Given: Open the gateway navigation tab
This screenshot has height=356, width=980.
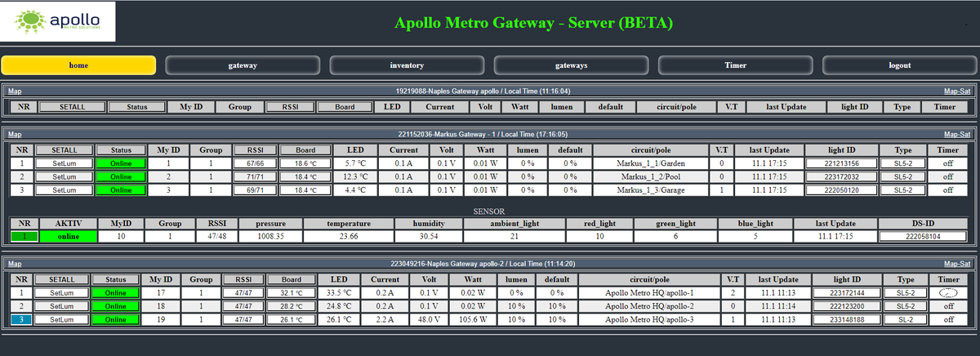Looking at the screenshot, I should [243, 65].
